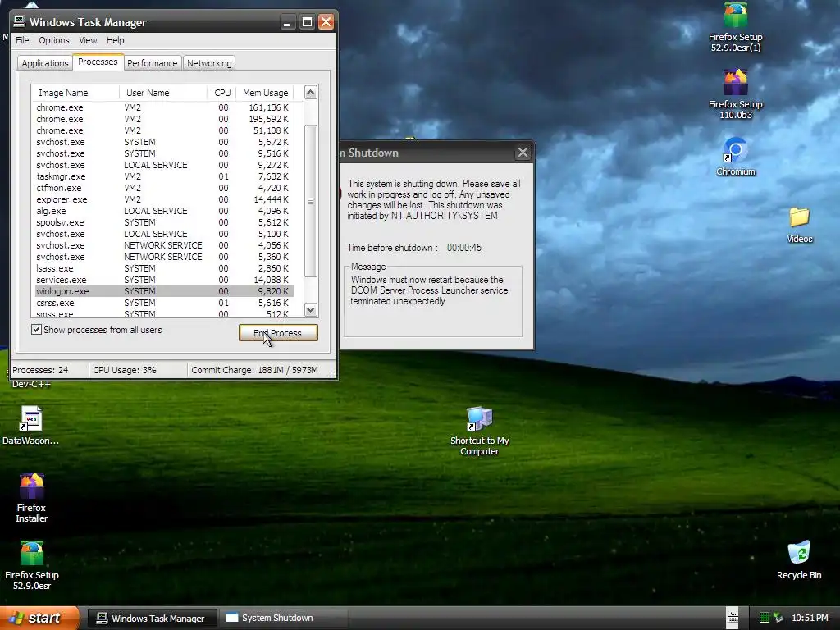Click the process list scroll up arrow
This screenshot has width=840, height=630.
tap(311, 93)
